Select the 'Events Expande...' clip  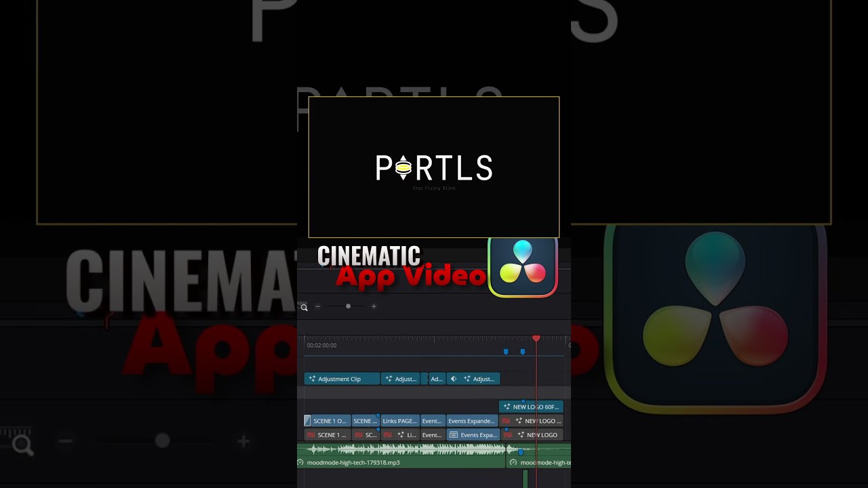coord(472,421)
